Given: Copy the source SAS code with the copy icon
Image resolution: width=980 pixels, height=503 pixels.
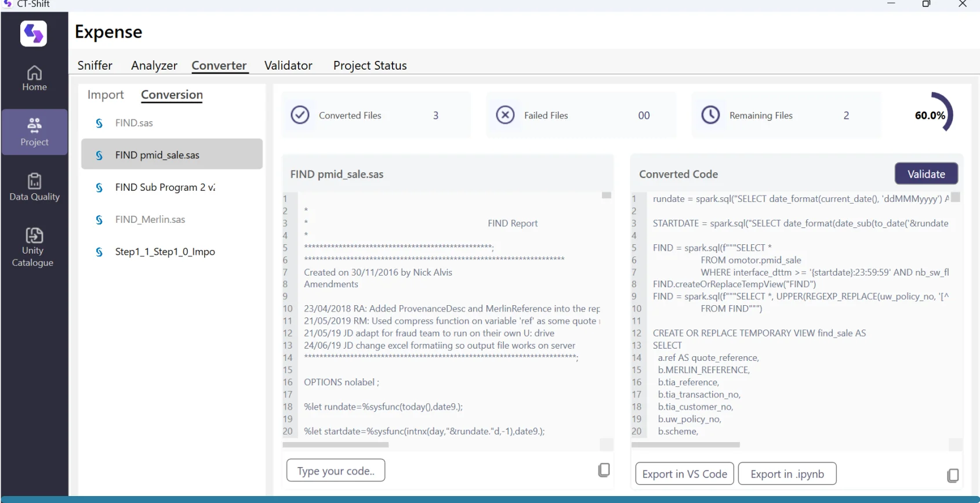Looking at the screenshot, I should click(x=604, y=470).
